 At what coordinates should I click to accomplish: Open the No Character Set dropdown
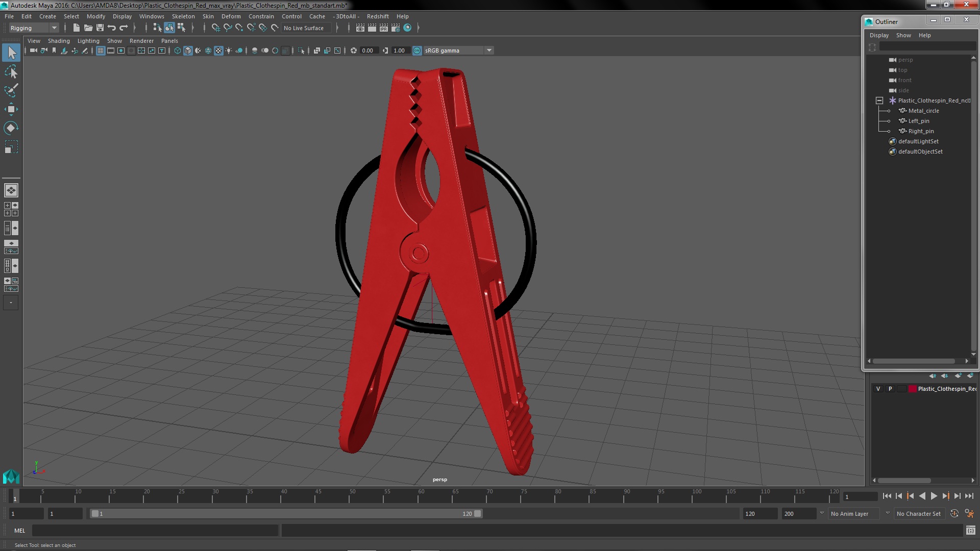[x=919, y=514]
